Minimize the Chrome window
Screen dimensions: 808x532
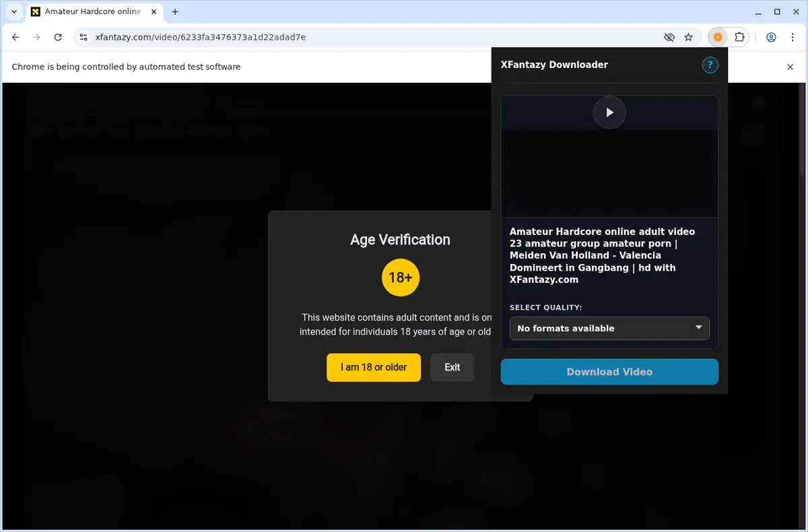pyautogui.click(x=757, y=11)
